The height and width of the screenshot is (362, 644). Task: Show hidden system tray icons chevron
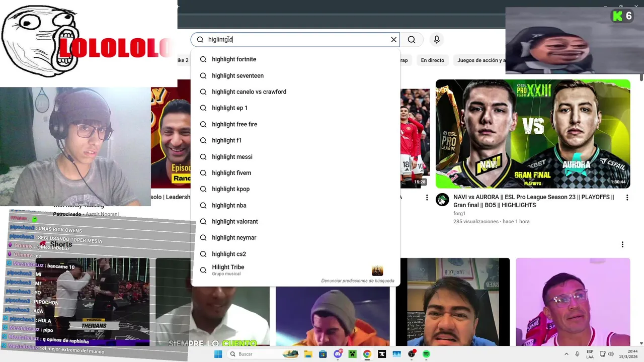point(566,354)
